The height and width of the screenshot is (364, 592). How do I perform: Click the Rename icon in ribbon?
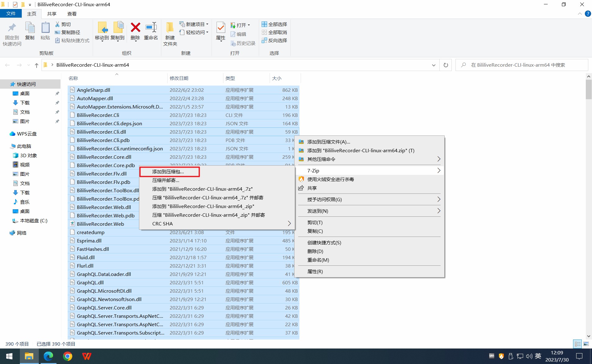pos(151,28)
